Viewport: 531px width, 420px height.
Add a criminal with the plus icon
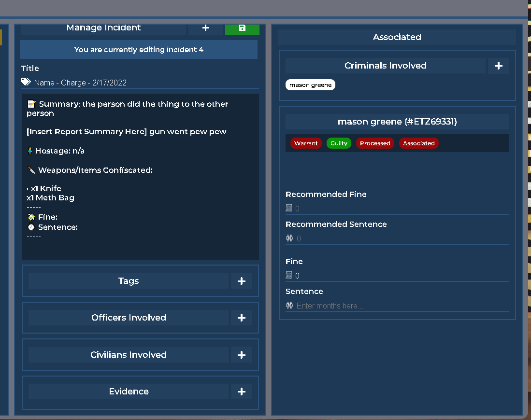(x=498, y=66)
